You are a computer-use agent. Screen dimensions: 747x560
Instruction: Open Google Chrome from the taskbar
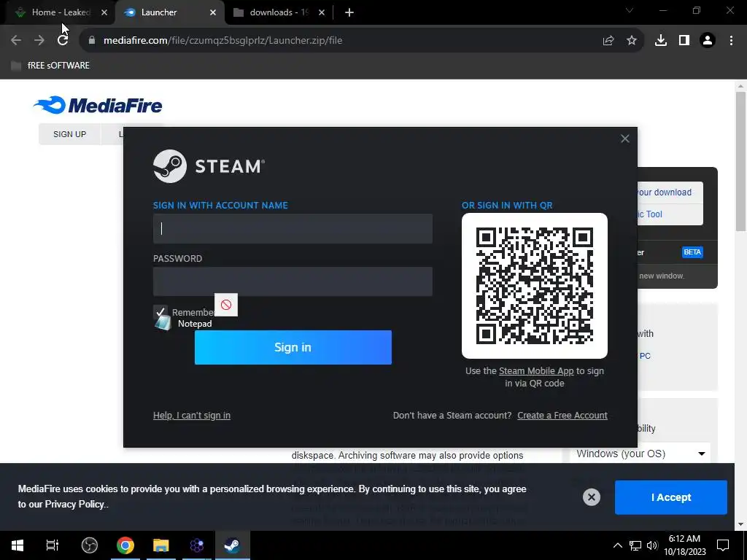(125, 545)
